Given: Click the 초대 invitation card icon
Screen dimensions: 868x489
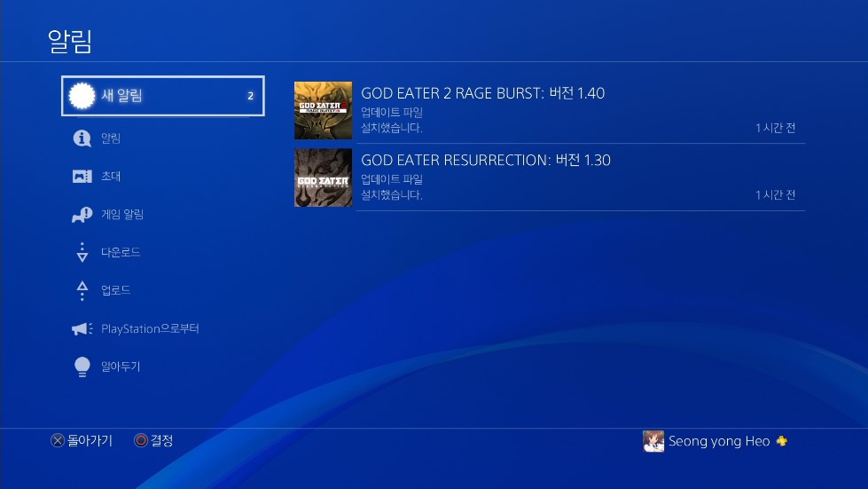Looking at the screenshot, I should [82, 176].
